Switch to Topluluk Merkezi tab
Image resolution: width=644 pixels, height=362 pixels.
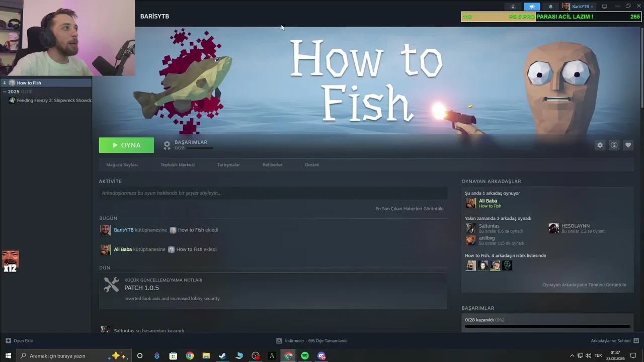pyautogui.click(x=178, y=165)
